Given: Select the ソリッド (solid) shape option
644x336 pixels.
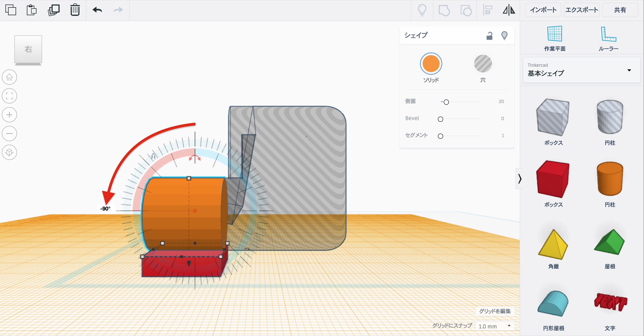Looking at the screenshot, I should [x=431, y=64].
